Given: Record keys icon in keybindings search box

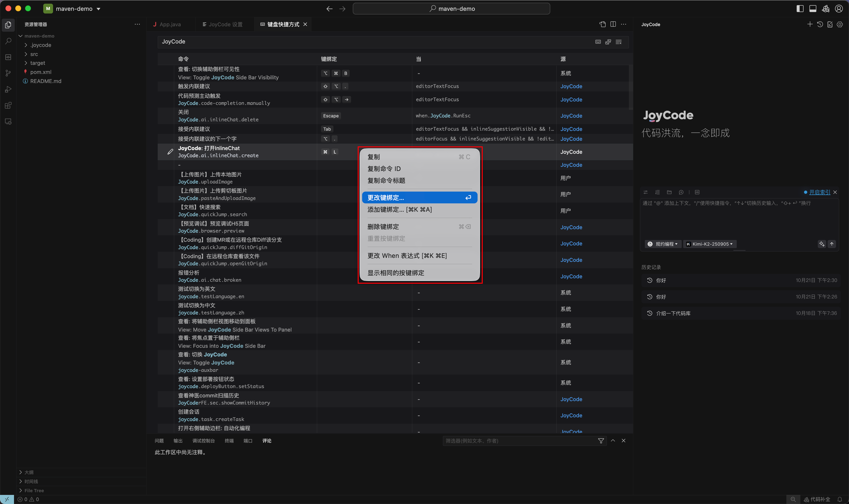Looking at the screenshot, I should (598, 42).
